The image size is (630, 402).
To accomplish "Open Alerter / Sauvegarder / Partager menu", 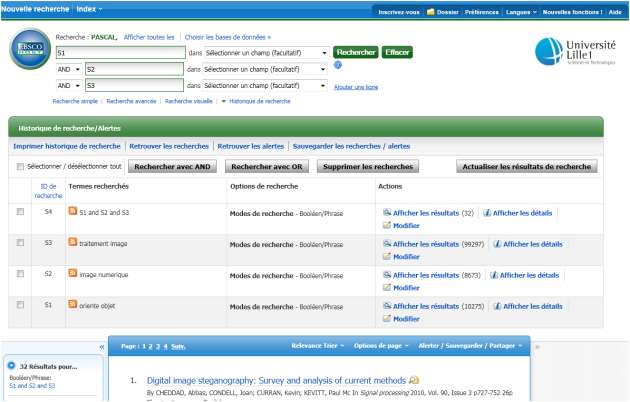I will tap(470, 345).
